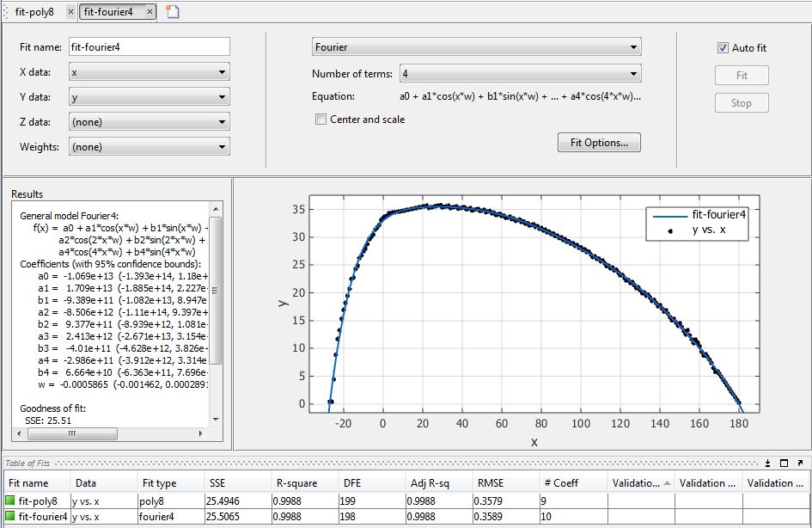Close the fit-fourier4 tab

point(150,12)
